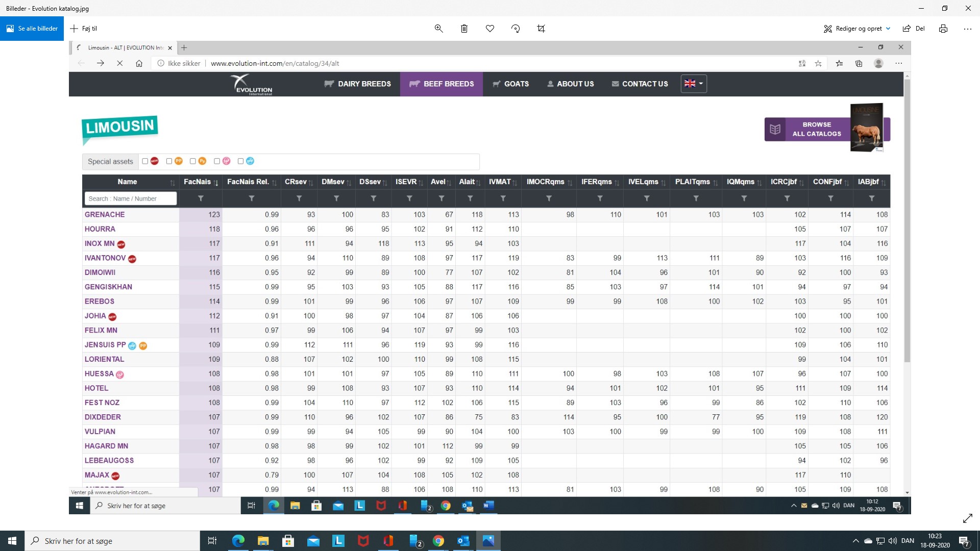Viewport: 980px width, 551px height.
Task: Rotate the picture using the rotate icon
Action: point(516,29)
